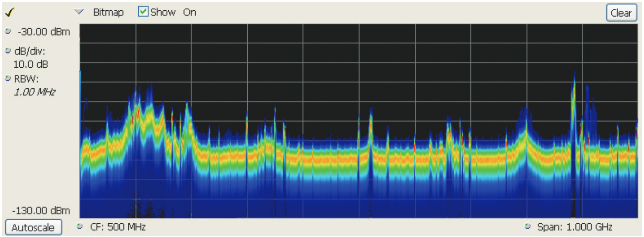This screenshot has width=644, height=237.
Task: Select the CF: 500 MHz center frequency field
Action: pyautogui.click(x=118, y=227)
